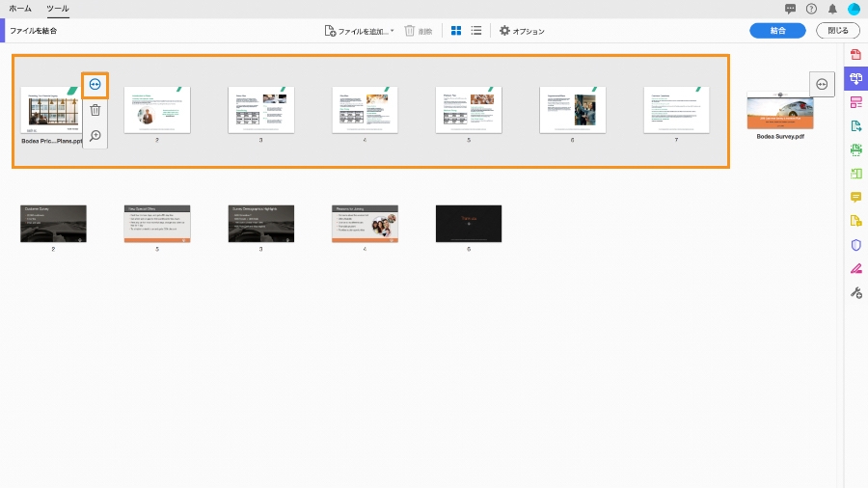Image resolution: width=868 pixels, height=488 pixels.
Task: Click the Bodea Pric...Plans.ppt filename label
Action: (x=51, y=141)
